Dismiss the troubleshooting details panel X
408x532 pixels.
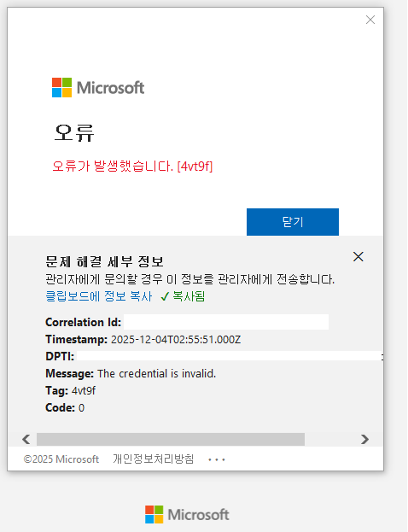[x=358, y=256]
